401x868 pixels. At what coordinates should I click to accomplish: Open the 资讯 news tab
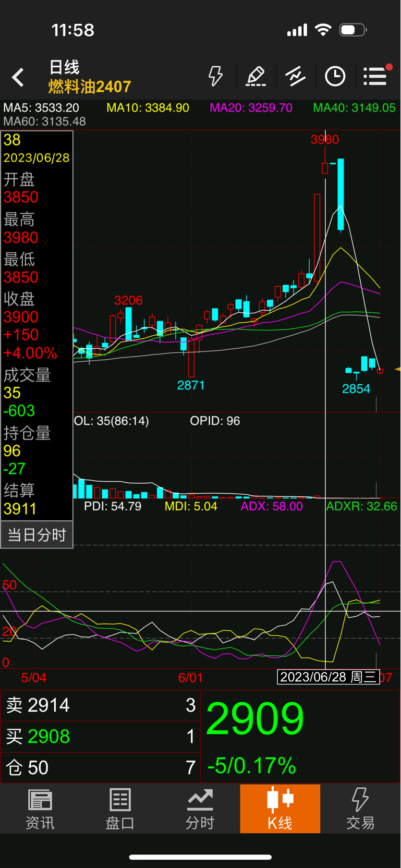(40, 809)
